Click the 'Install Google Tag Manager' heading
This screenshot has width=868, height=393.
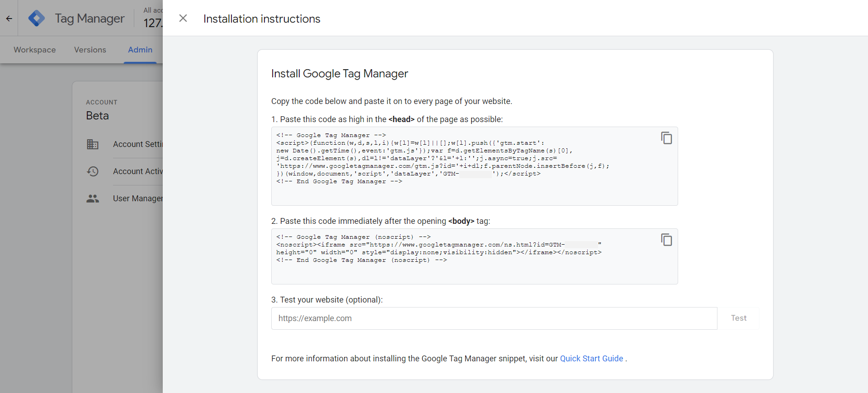coord(340,74)
